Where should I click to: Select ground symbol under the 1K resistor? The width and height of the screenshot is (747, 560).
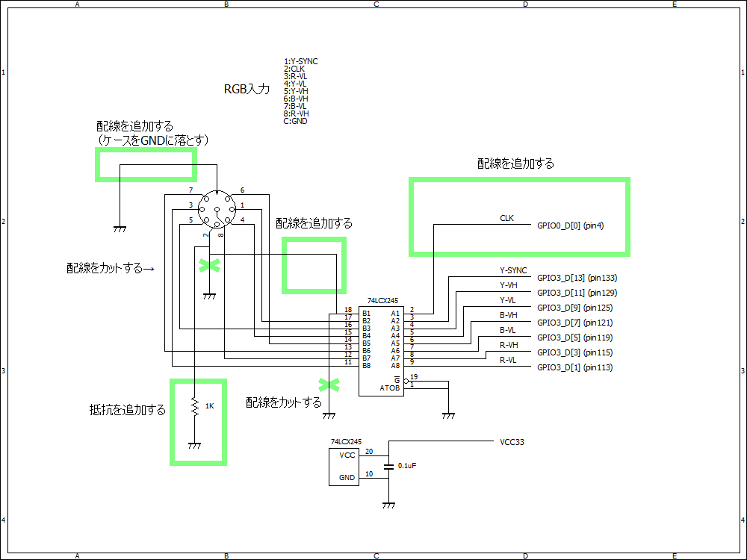(194, 446)
